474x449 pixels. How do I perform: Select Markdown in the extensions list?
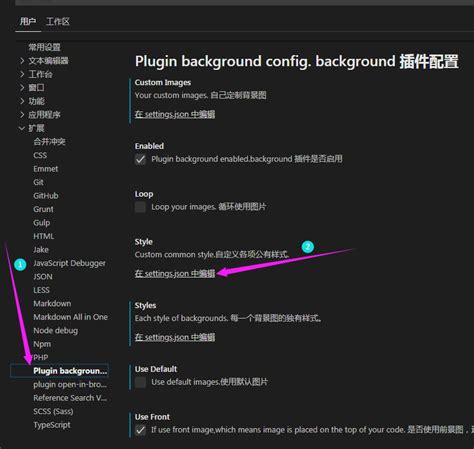52,304
